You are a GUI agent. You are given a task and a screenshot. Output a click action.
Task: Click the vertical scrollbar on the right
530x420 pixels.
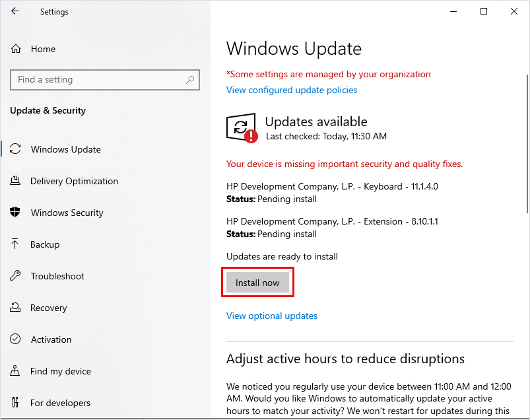click(x=527, y=144)
